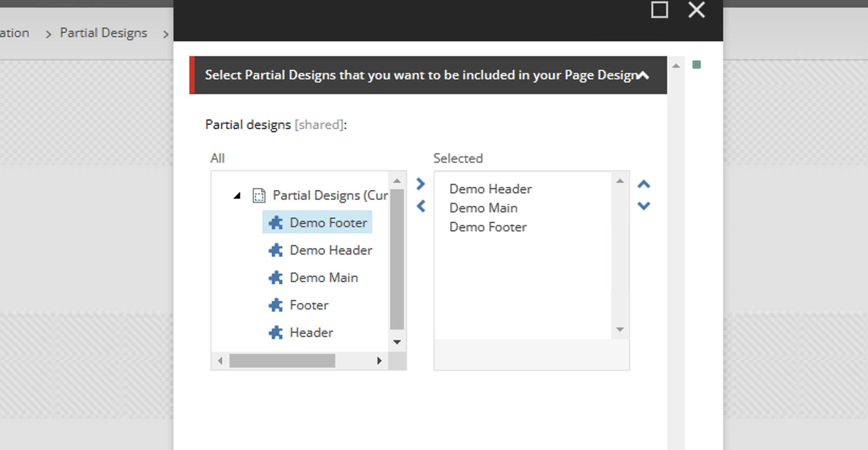868x450 pixels.
Task: Collapse the Partial Designs tree node triangle
Action: pos(237,196)
